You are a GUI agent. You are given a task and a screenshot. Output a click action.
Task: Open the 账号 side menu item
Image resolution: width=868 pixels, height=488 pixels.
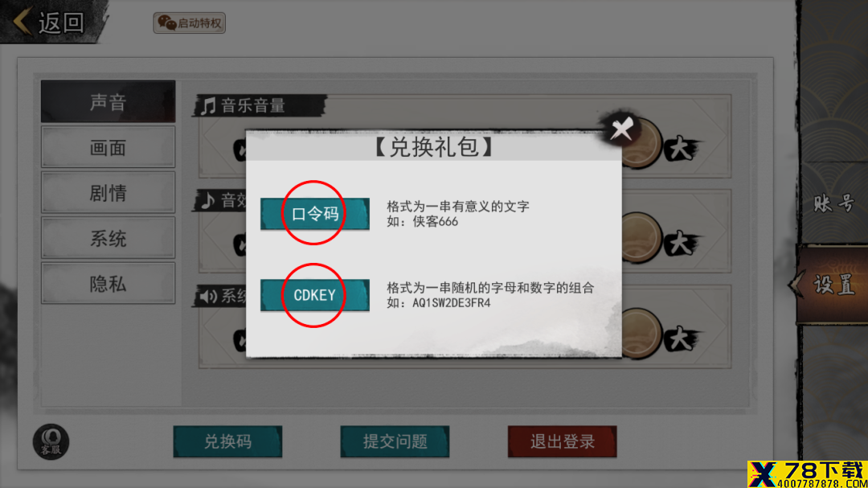pos(835,204)
